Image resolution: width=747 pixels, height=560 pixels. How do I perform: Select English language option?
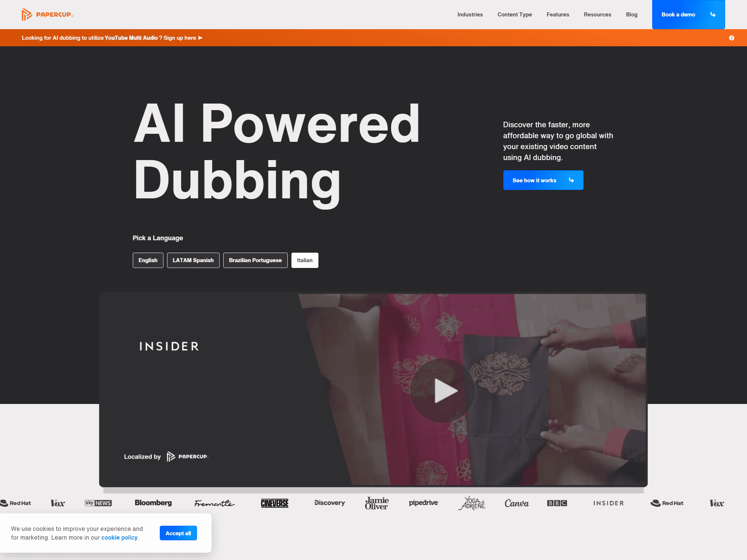[148, 260]
